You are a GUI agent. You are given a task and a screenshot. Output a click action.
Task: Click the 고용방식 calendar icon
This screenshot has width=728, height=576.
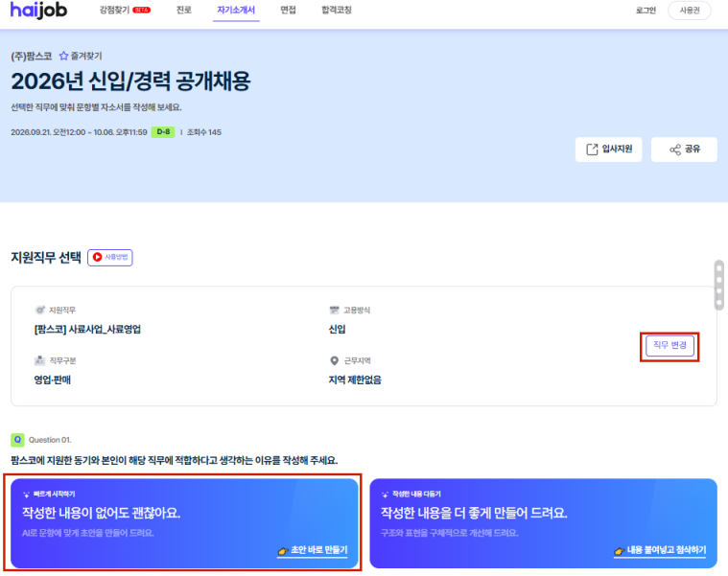tap(335, 310)
